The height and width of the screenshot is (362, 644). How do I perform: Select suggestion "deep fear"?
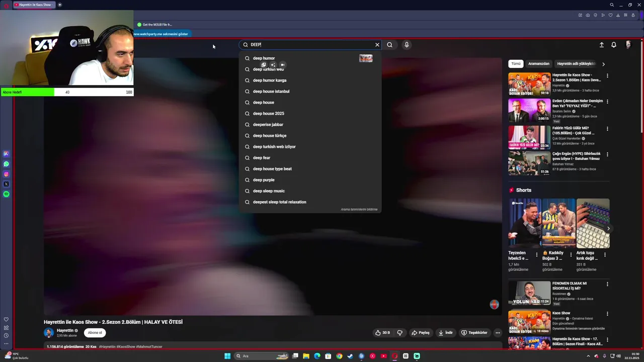pos(310,158)
